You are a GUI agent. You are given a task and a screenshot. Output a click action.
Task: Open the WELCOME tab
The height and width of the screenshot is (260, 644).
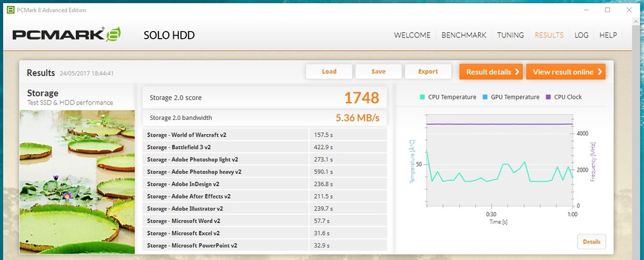413,35
